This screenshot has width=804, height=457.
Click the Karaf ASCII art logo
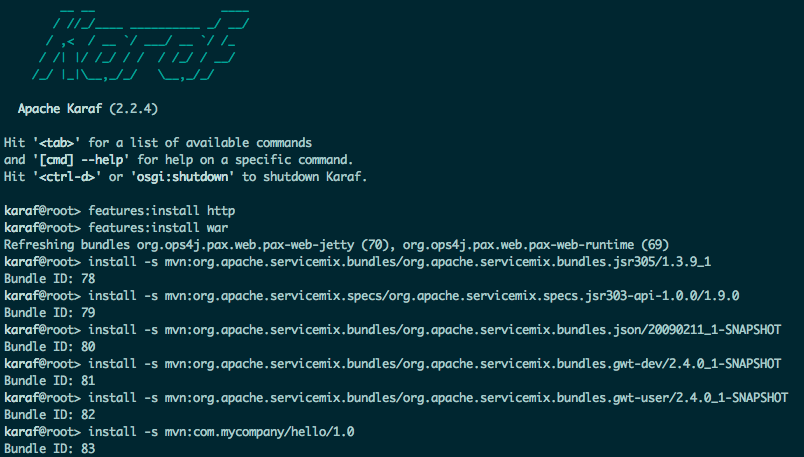(x=140, y=45)
